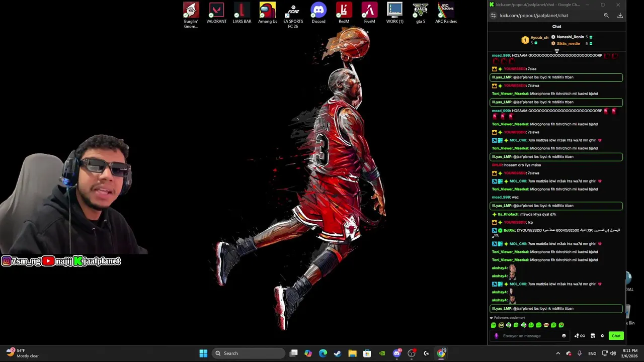Screen dimensions: 644x362
Task: Open Ayoub_ch's profile in top gifters
Action: (539, 38)
